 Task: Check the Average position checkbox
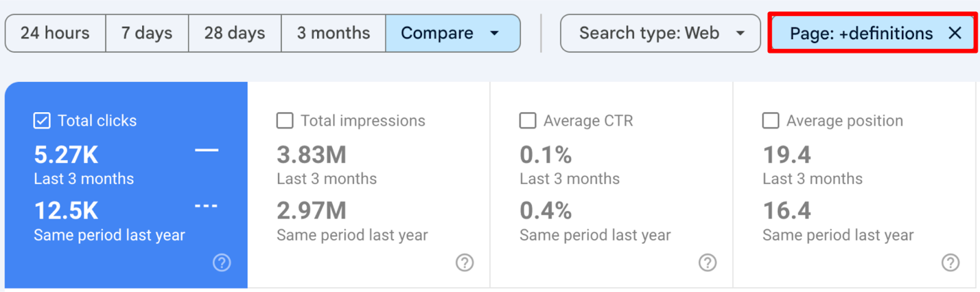(x=771, y=121)
